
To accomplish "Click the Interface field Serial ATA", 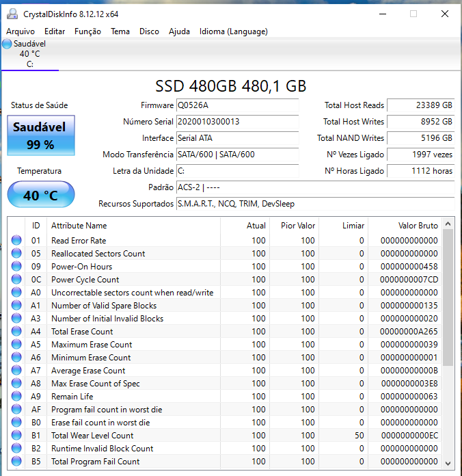I will coord(237,138).
